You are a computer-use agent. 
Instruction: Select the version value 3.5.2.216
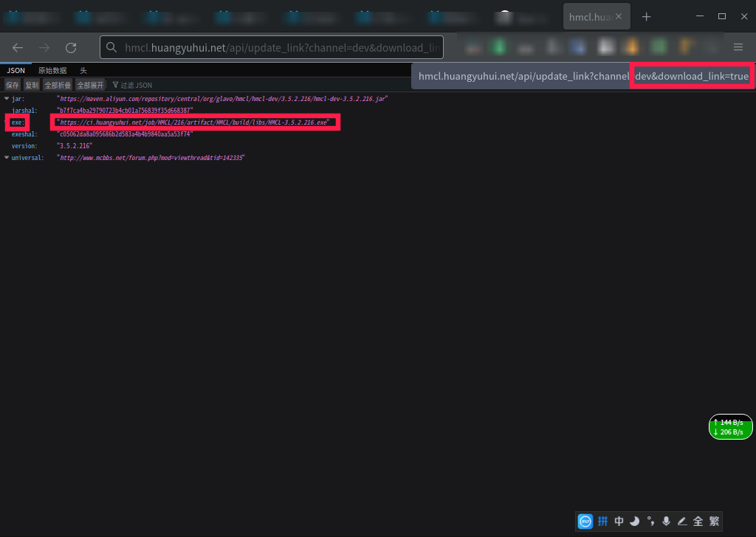point(75,146)
